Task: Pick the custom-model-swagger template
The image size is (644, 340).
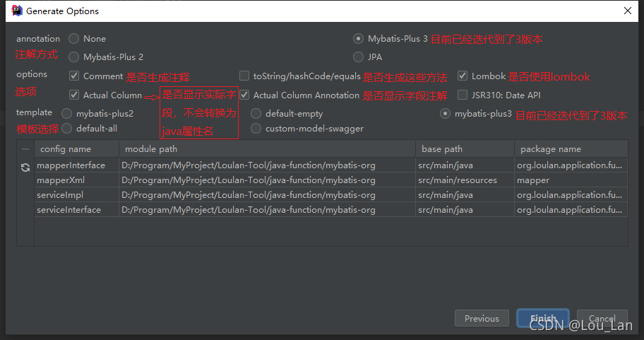Action: pos(256,129)
